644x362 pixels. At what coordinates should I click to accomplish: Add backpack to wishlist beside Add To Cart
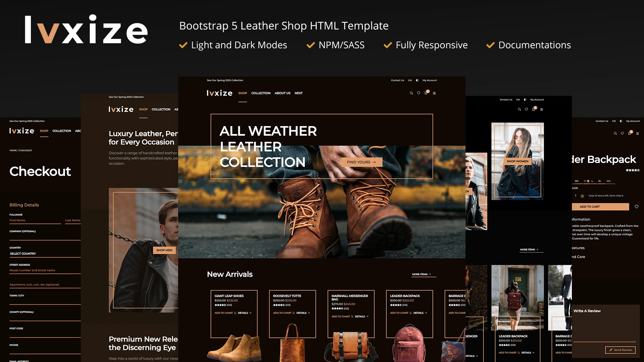tap(637, 207)
